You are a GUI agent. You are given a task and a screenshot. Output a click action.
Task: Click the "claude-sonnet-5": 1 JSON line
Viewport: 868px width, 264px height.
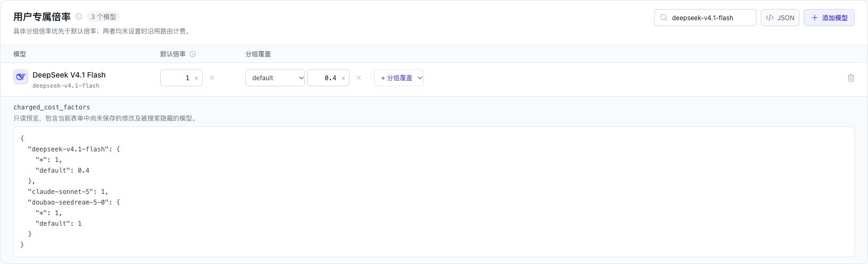pos(68,191)
